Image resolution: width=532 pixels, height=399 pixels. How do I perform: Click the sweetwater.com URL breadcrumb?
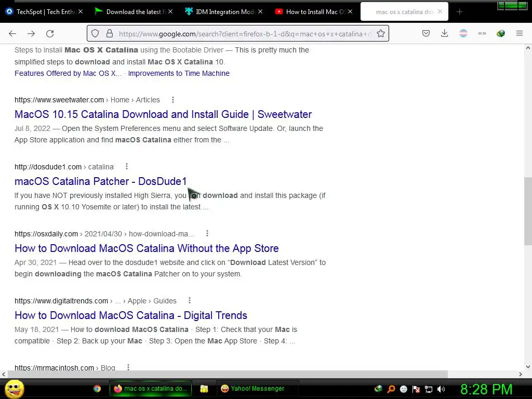click(87, 100)
